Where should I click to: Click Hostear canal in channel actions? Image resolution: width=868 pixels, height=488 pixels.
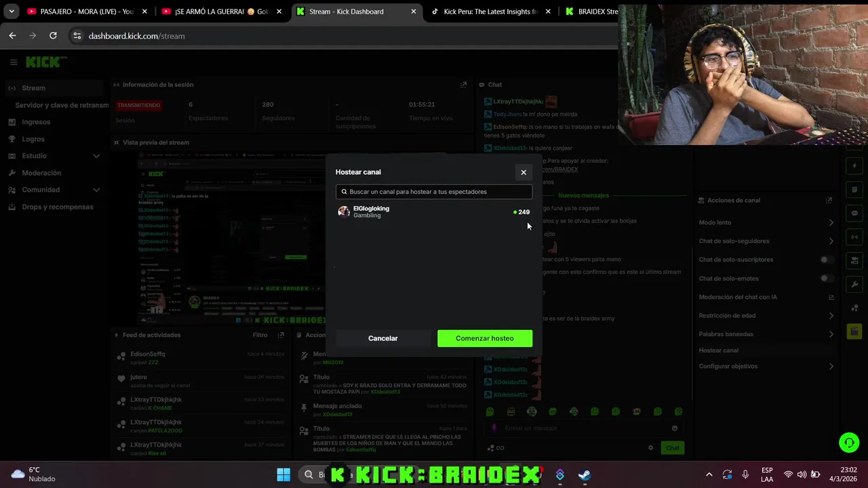[x=719, y=350]
